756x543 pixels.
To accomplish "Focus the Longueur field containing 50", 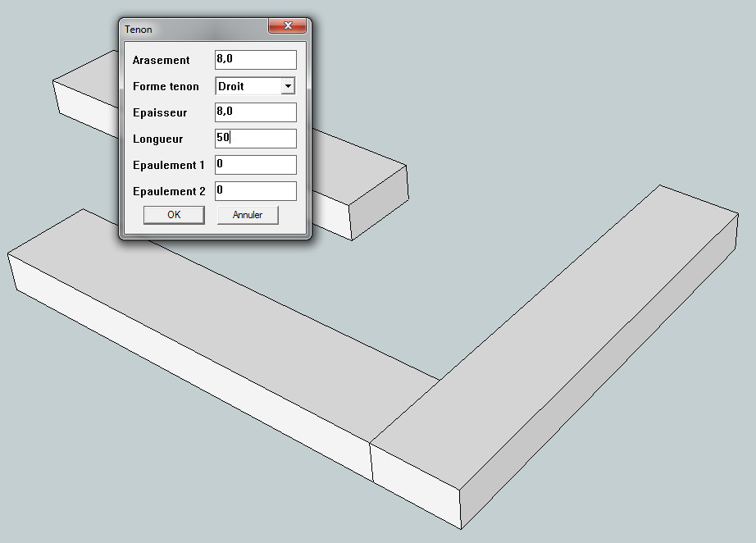I will [256, 139].
